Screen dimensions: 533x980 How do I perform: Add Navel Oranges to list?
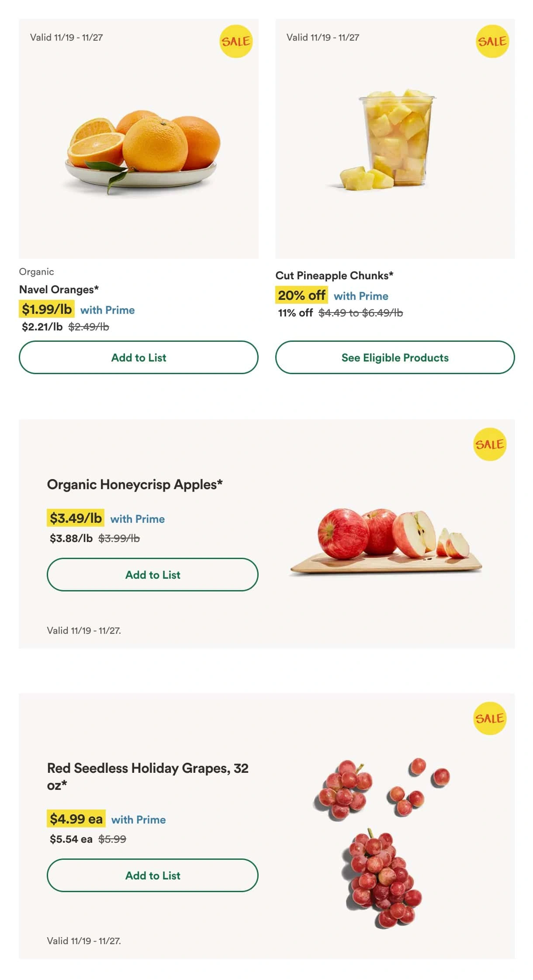[x=138, y=358]
